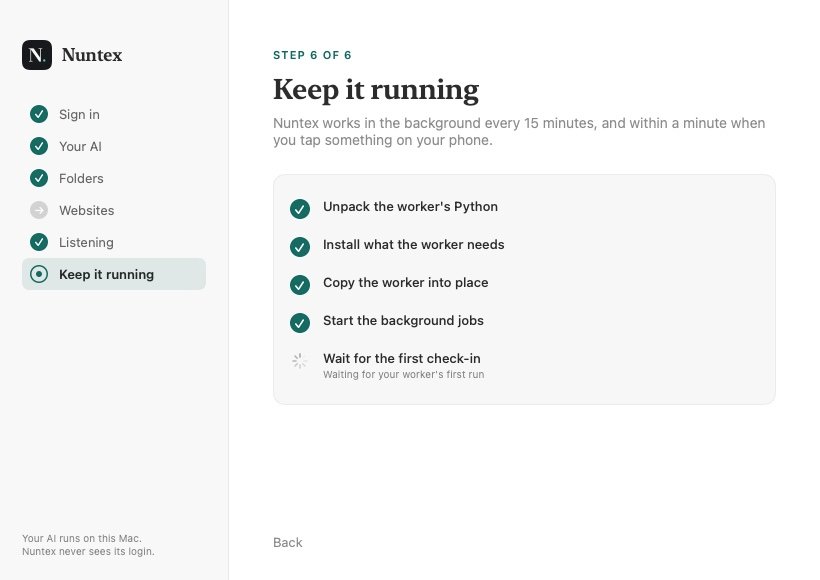Select the Listening step
820x580 pixels.
click(x=113, y=242)
